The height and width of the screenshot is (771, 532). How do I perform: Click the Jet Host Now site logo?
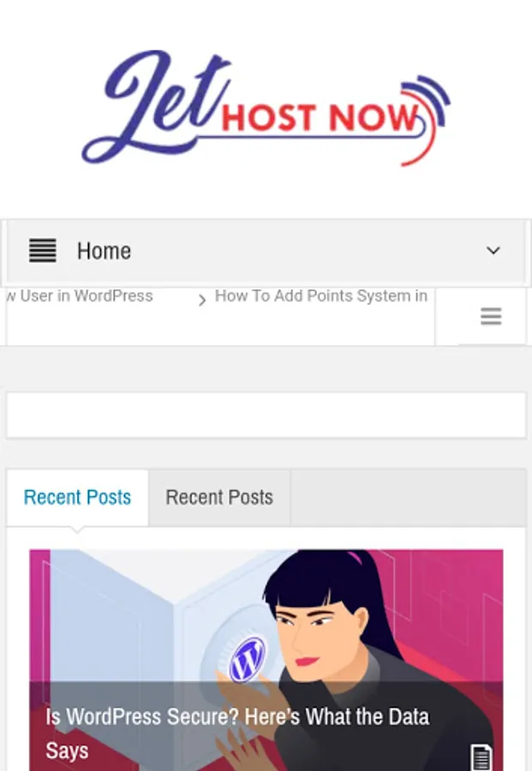pyautogui.click(x=266, y=108)
